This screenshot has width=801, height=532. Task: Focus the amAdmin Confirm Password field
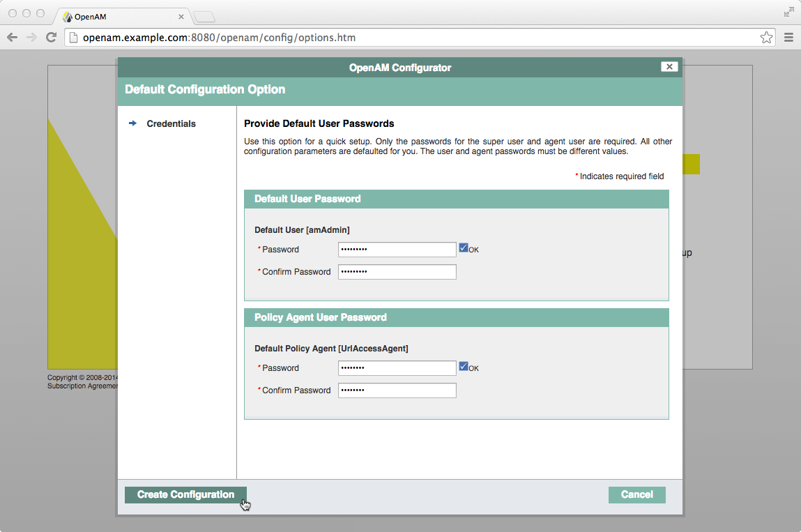point(397,272)
